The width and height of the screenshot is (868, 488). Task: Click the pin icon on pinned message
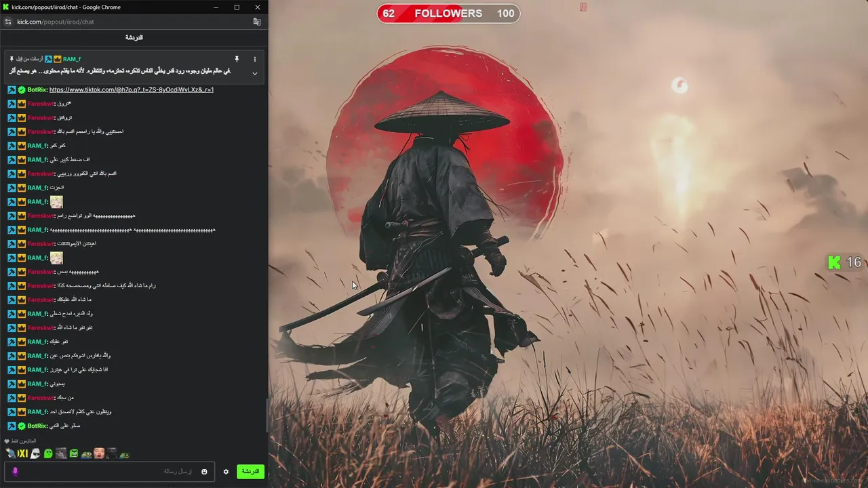tap(237, 59)
